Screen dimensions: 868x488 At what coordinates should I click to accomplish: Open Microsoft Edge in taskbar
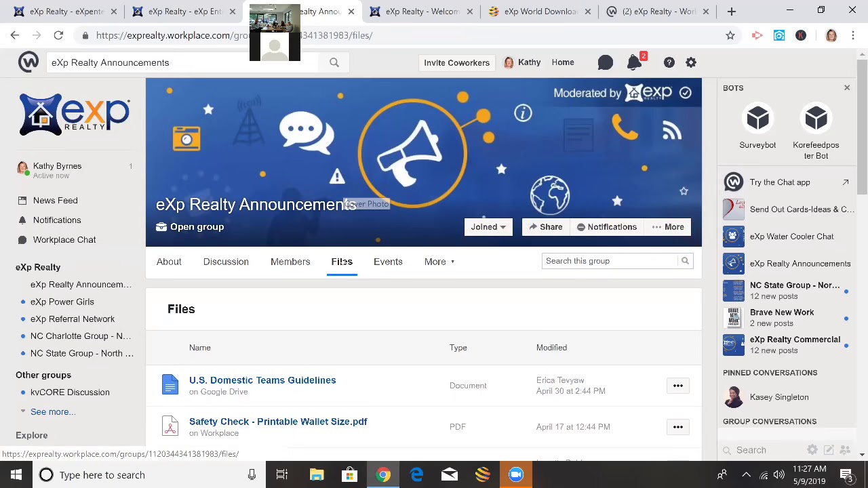click(x=416, y=474)
